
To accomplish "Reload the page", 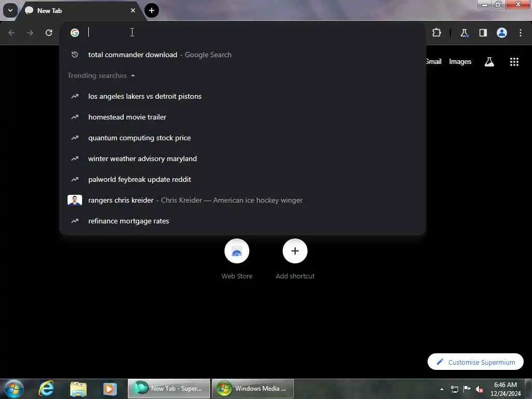I will click(49, 33).
